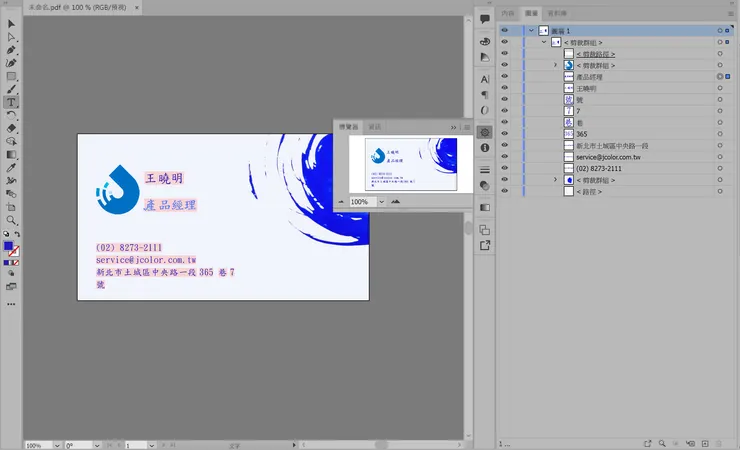Open the Info panel icon
The height and width of the screenshot is (450, 740).
point(485,148)
